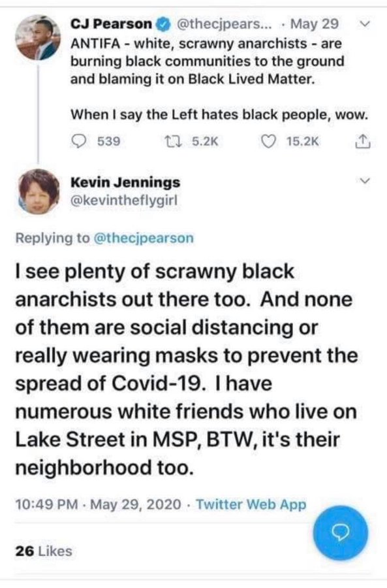Click the Kevin Jennings display name
387x588 pixels.
click(125, 182)
